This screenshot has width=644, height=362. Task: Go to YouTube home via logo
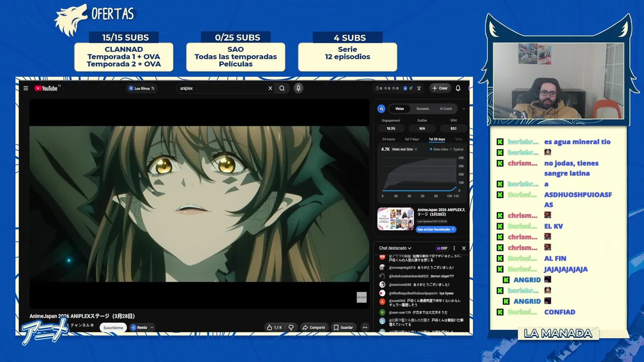46,88
